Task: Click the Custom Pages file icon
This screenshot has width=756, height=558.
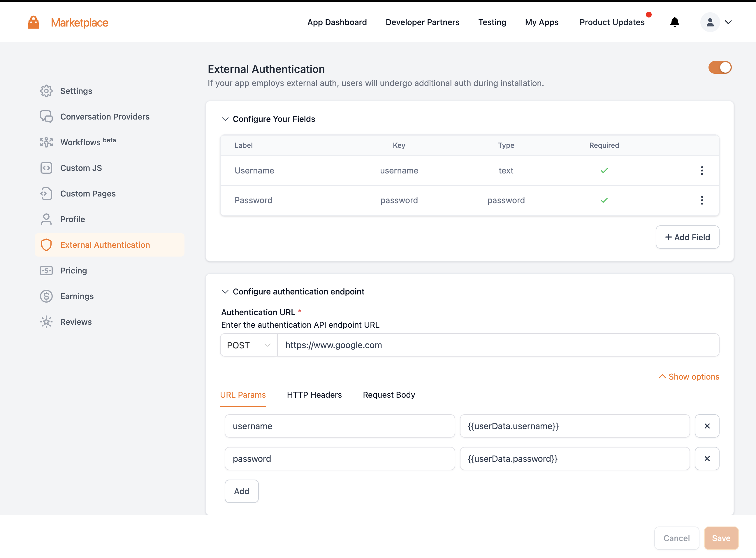Action: (46, 194)
